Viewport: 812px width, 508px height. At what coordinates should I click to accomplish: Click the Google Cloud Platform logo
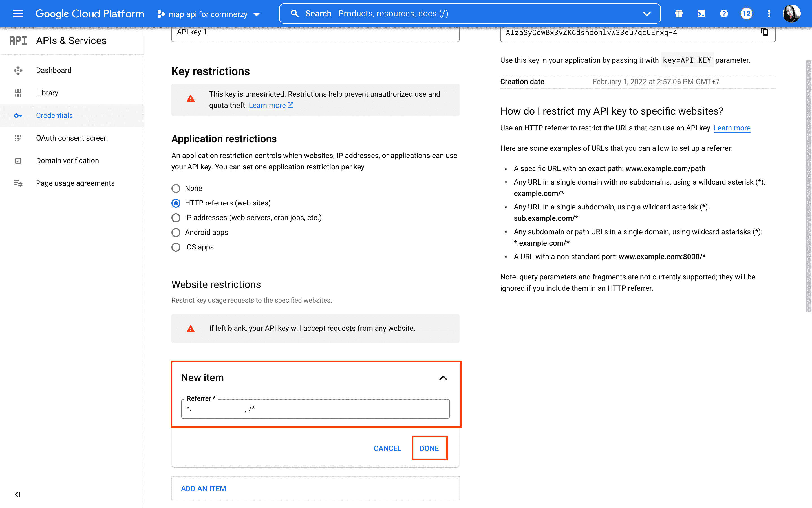coord(90,14)
